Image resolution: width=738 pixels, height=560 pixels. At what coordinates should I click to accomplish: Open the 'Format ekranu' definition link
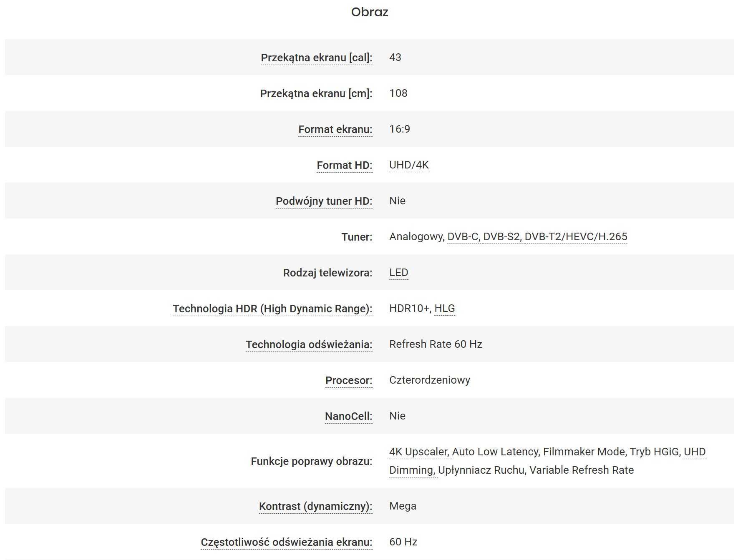[x=335, y=129]
